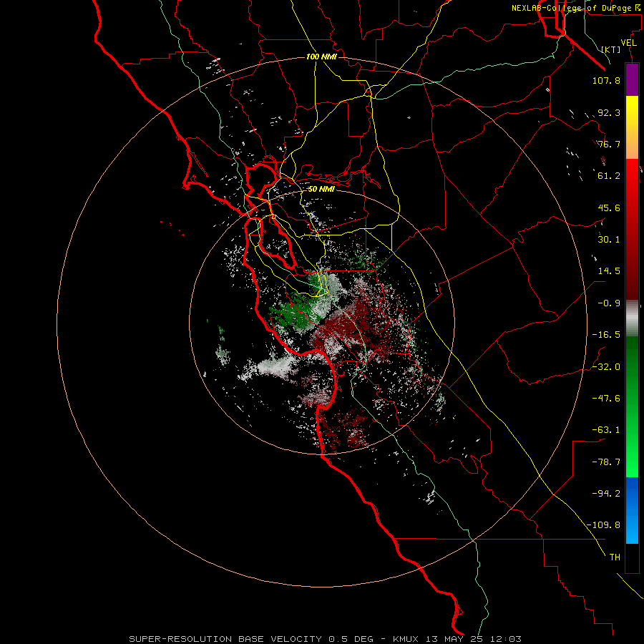Select the -78.7 legend value

606,462
